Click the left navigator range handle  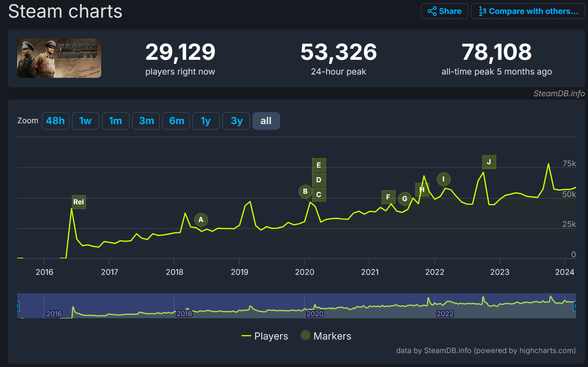(x=18, y=306)
